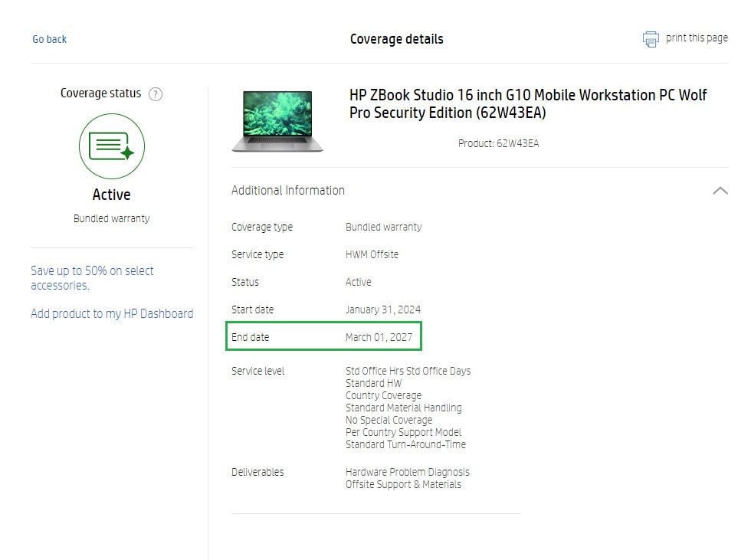The image size is (751, 560).
Task: Click the 'Coverage status' heading
Action: click(100, 93)
